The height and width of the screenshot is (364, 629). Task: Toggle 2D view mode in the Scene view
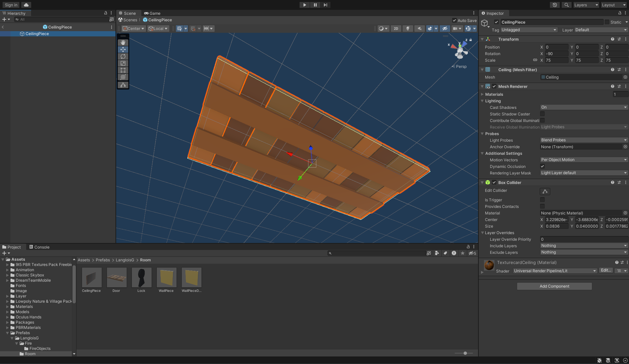(x=396, y=29)
